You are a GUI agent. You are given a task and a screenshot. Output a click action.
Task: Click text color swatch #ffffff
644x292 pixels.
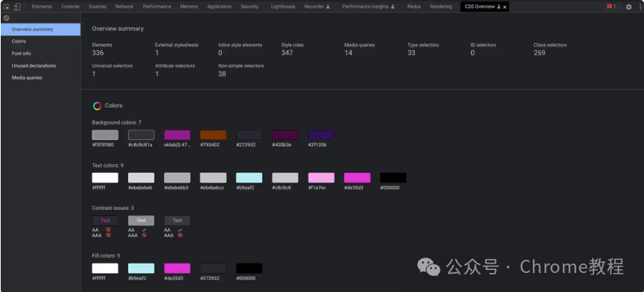(105, 178)
